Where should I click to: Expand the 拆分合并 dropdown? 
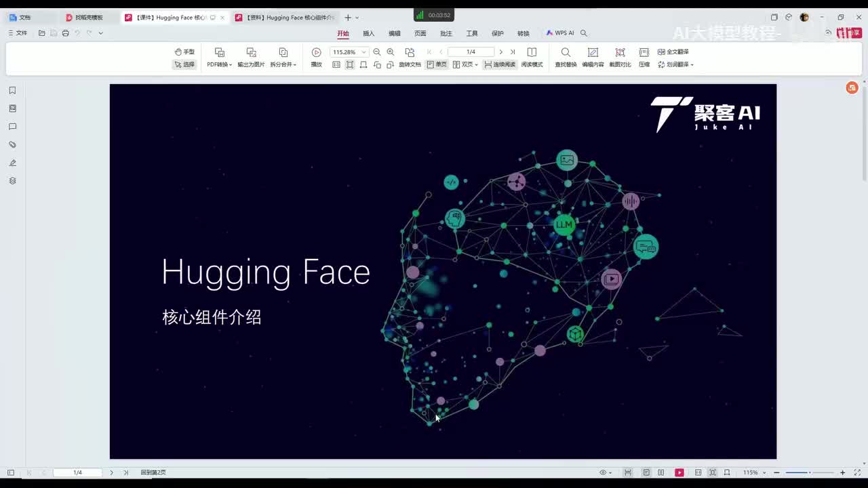[283, 64]
